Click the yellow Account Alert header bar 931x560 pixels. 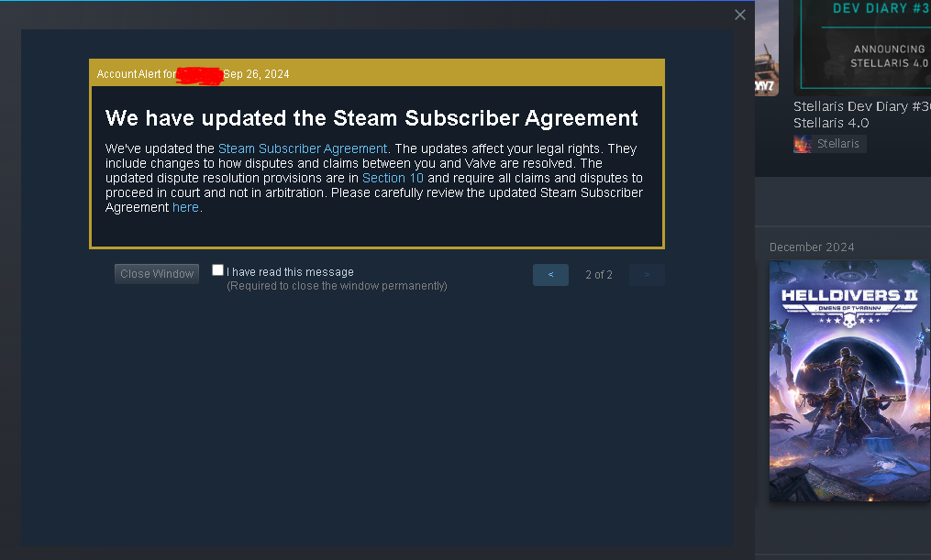click(376, 73)
